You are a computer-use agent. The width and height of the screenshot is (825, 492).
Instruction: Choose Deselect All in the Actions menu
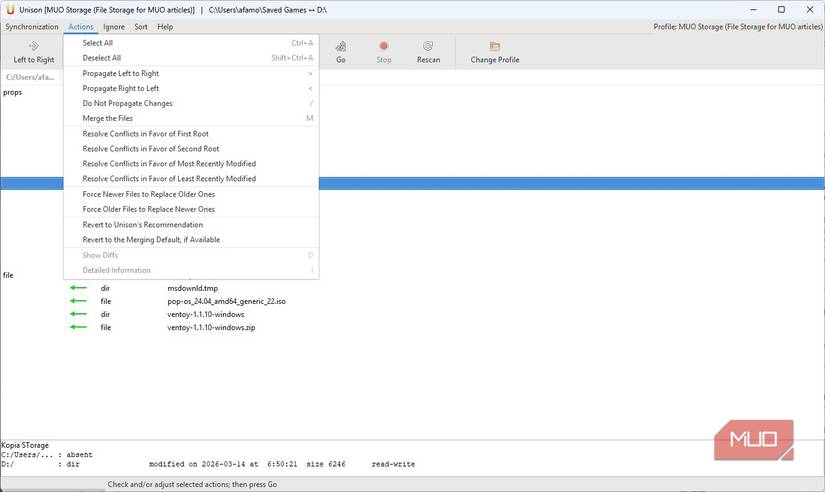point(191,58)
